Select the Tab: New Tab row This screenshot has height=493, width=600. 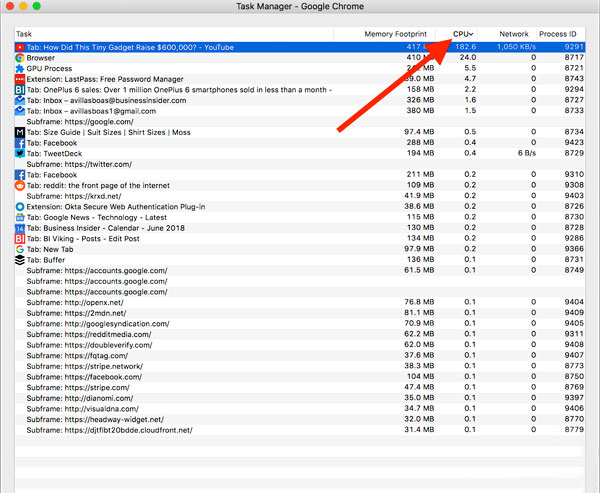300,249
